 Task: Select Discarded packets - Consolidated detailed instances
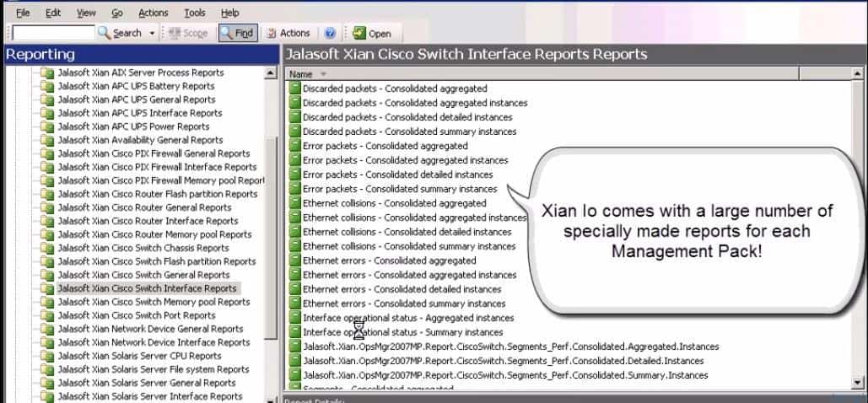[x=407, y=117]
